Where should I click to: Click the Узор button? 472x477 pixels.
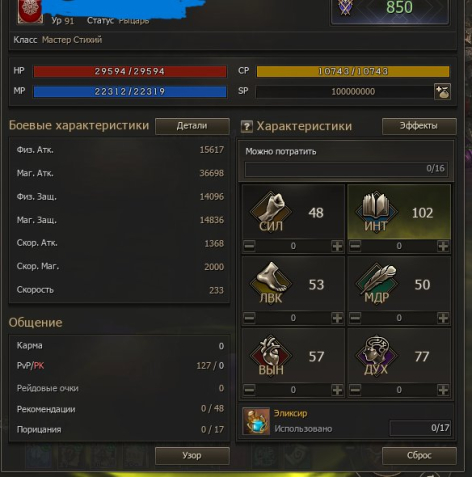(192, 455)
